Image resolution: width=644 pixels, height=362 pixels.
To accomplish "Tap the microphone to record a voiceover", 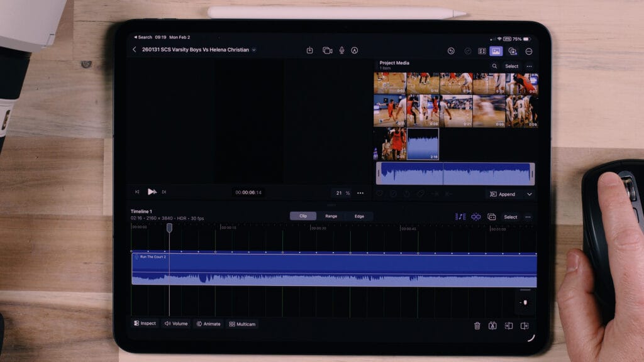I will 341,49.
